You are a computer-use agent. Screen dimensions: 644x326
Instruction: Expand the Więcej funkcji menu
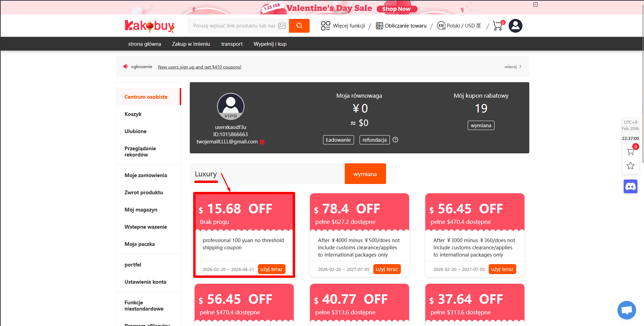[x=343, y=26]
